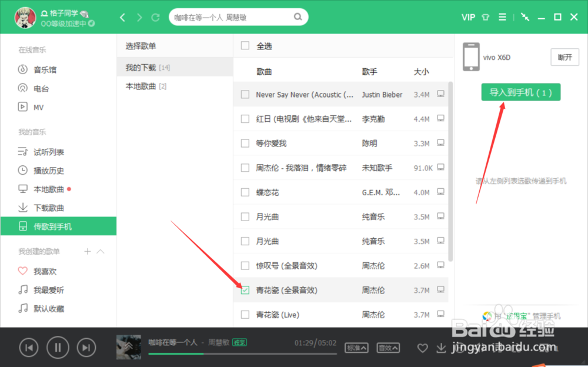
Task: Open 我喜欢 favorites playlist
Action: [38, 271]
